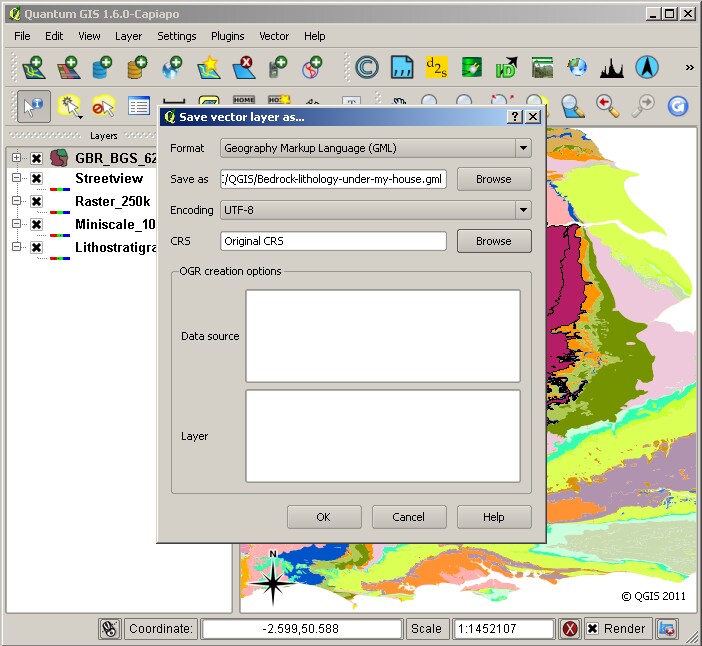Collapse the Miniscale layer tree
The width and height of the screenshot is (702, 646).
coord(17,223)
